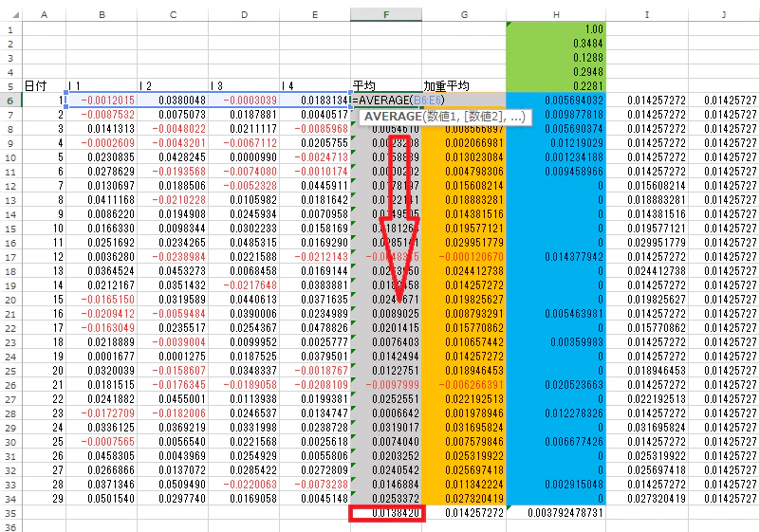760x532 pixels.
Task: Select row 1 header
Action: [11, 29]
